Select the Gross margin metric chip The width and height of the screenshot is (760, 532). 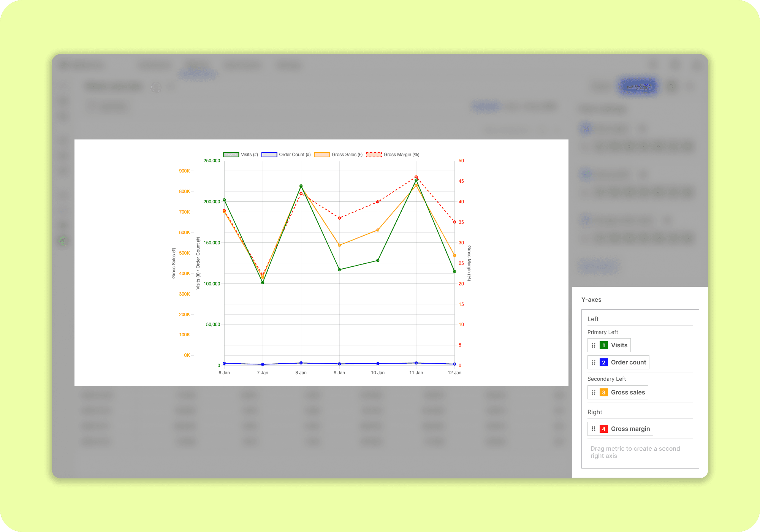pos(630,429)
